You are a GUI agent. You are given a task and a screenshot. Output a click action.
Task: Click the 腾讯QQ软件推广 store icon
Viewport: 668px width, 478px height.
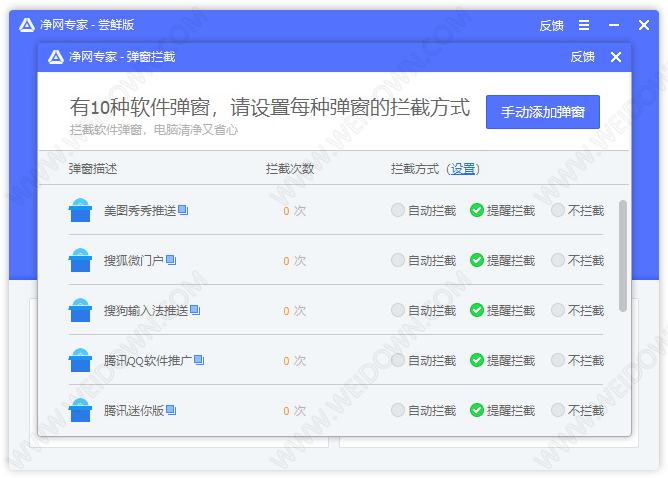(x=80, y=360)
